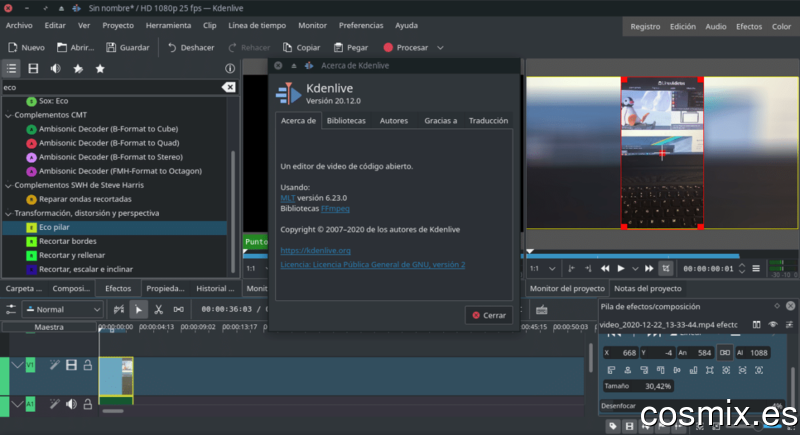Image resolution: width=800 pixels, height=435 pixels.
Task: Open timeline settings sliders icon
Action: (x=11, y=309)
